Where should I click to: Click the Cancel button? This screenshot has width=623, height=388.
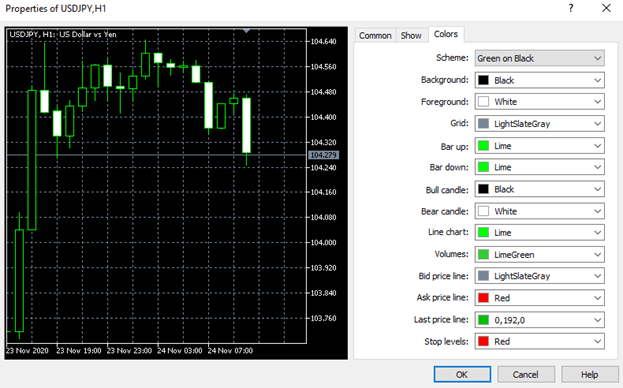[526, 374]
